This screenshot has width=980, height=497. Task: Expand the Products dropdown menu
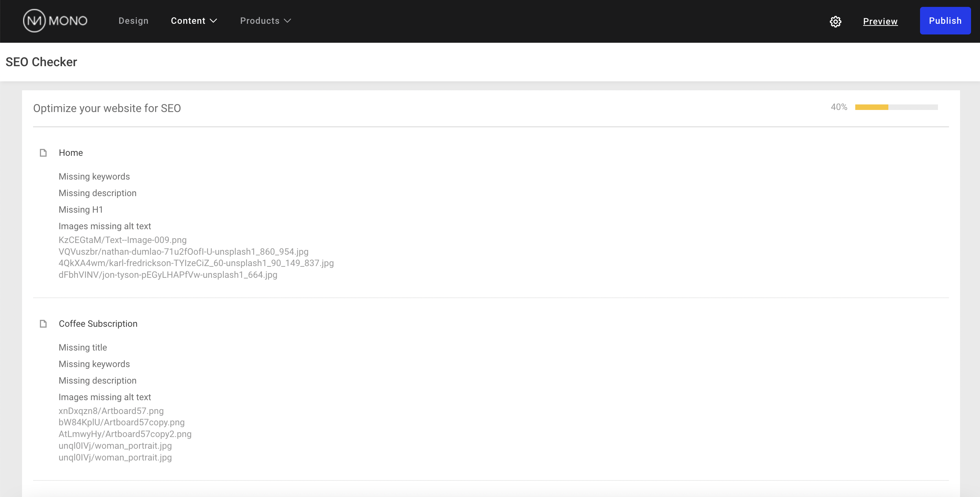[x=266, y=21]
